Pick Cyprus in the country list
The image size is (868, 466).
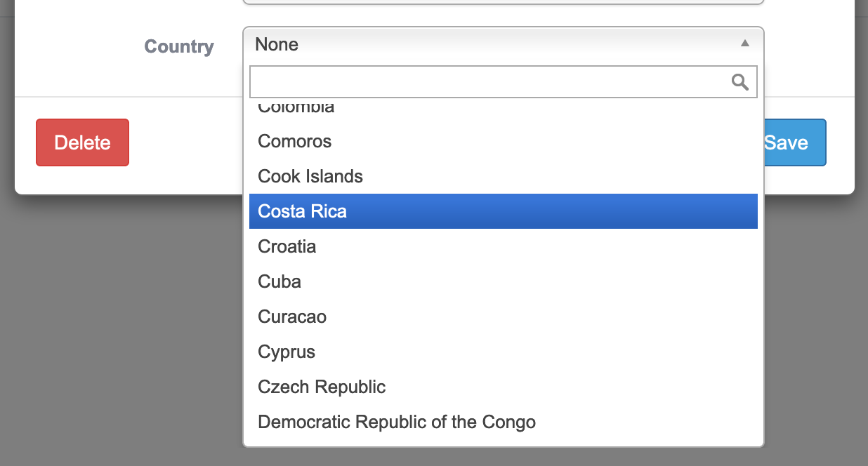[x=287, y=352]
